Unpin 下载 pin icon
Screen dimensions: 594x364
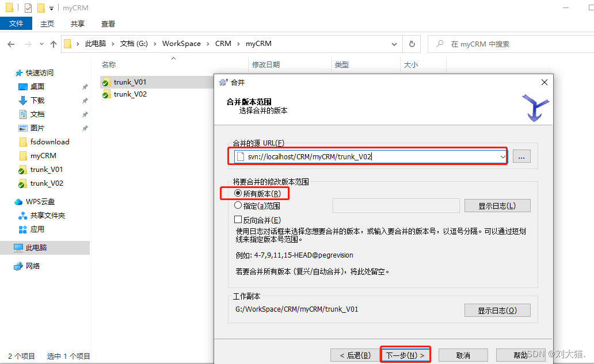coord(85,101)
